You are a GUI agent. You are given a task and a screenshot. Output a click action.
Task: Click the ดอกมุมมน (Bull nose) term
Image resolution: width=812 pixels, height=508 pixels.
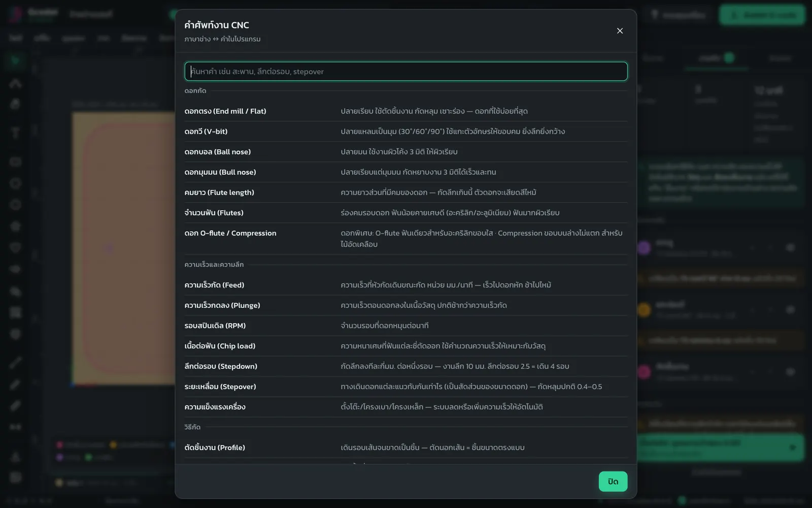tap(220, 172)
